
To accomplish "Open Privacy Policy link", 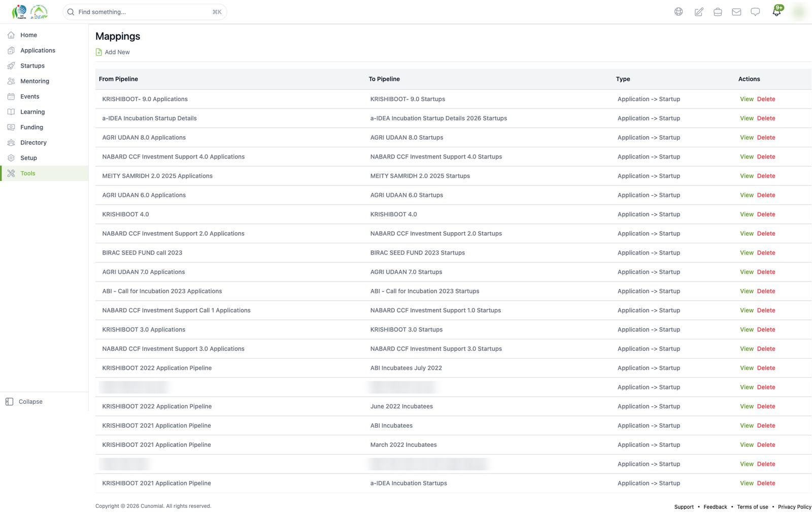I will click(x=794, y=507).
